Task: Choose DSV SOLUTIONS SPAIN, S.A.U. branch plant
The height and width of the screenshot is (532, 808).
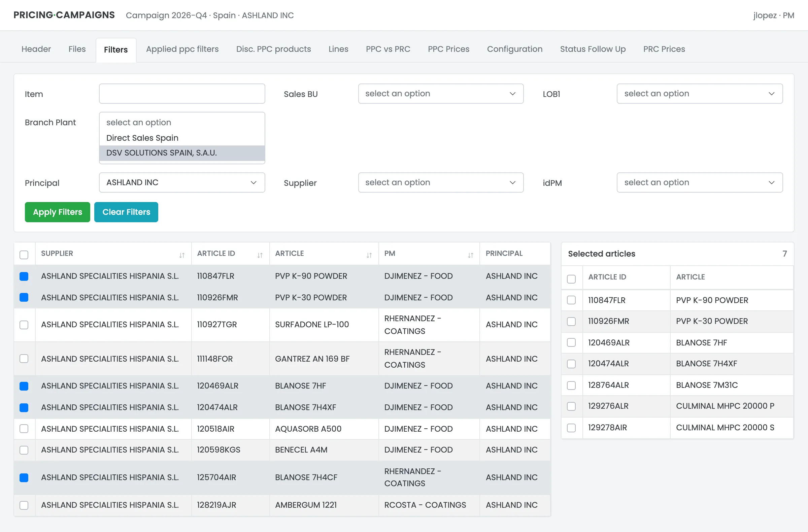Action: [182, 153]
